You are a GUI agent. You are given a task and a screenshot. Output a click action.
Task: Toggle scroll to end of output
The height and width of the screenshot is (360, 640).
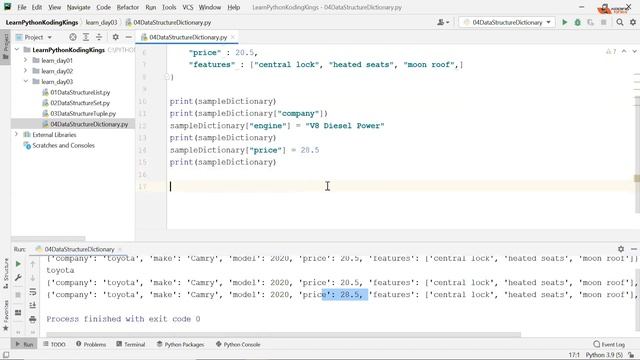click(33, 305)
